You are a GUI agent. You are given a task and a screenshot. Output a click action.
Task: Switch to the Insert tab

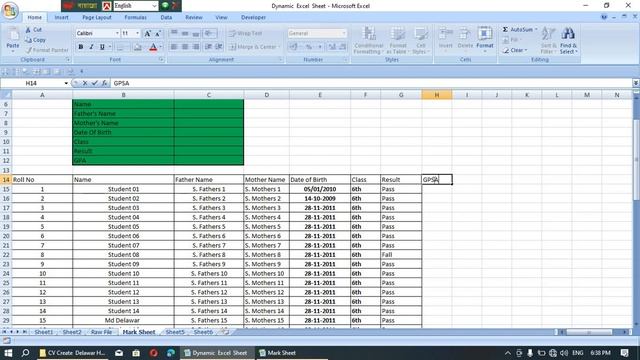[62, 18]
